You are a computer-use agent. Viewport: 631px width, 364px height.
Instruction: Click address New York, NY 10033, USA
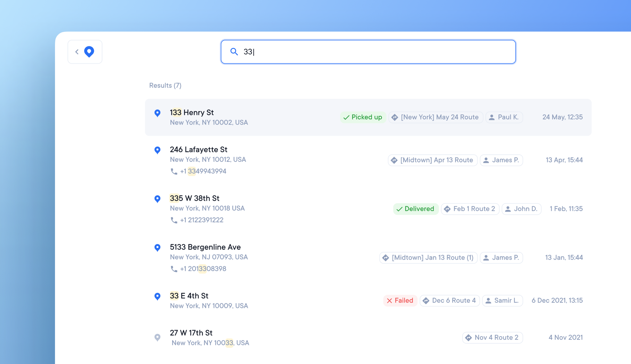[210, 343]
